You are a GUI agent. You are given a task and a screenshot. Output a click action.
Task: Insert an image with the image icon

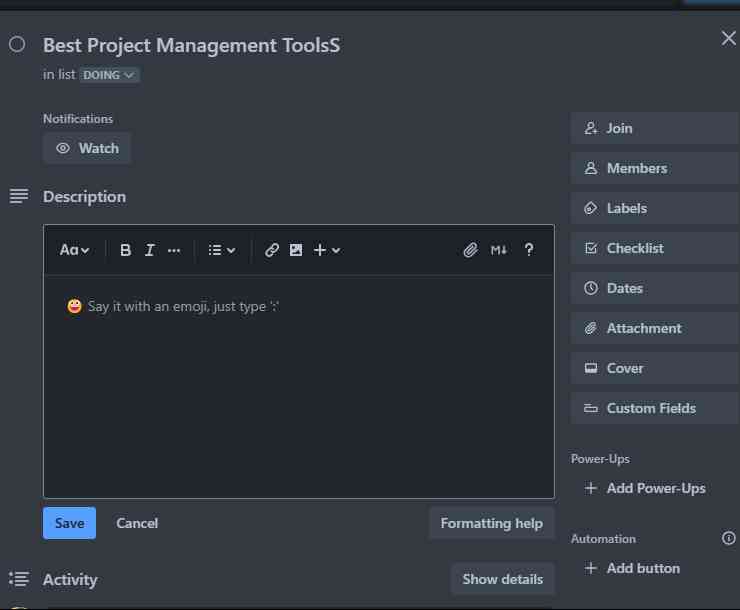pos(296,250)
